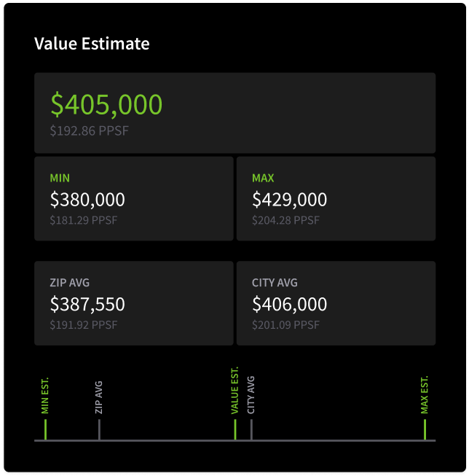The width and height of the screenshot is (469, 476).
Task: Click the gray ZIP AVG label
Action: pos(69,283)
